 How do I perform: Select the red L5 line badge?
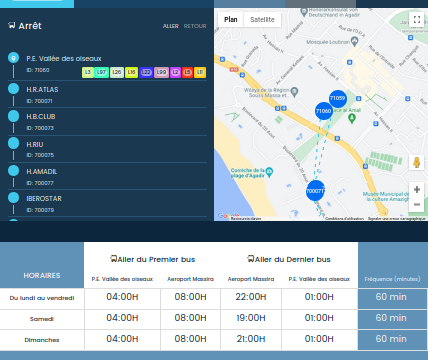187,72
